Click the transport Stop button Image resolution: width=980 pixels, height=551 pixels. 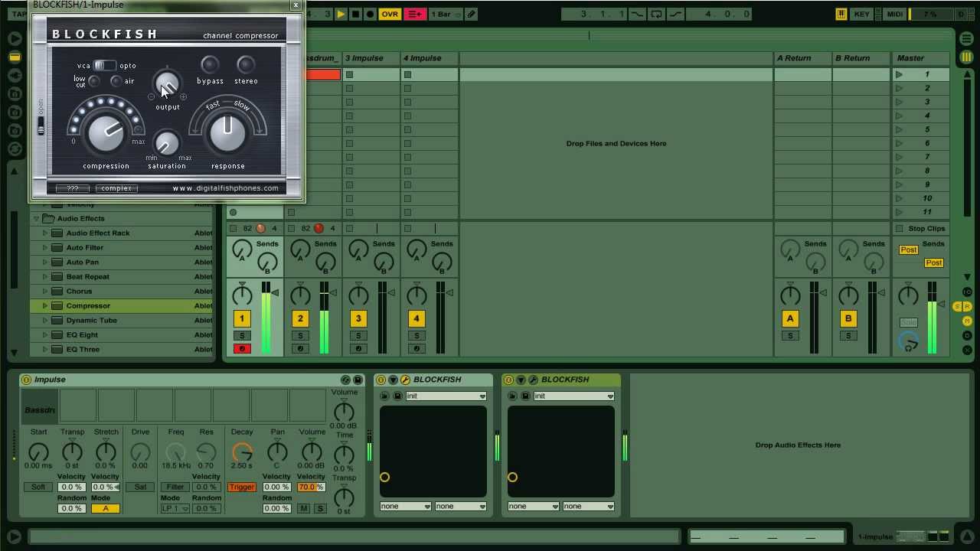[355, 14]
